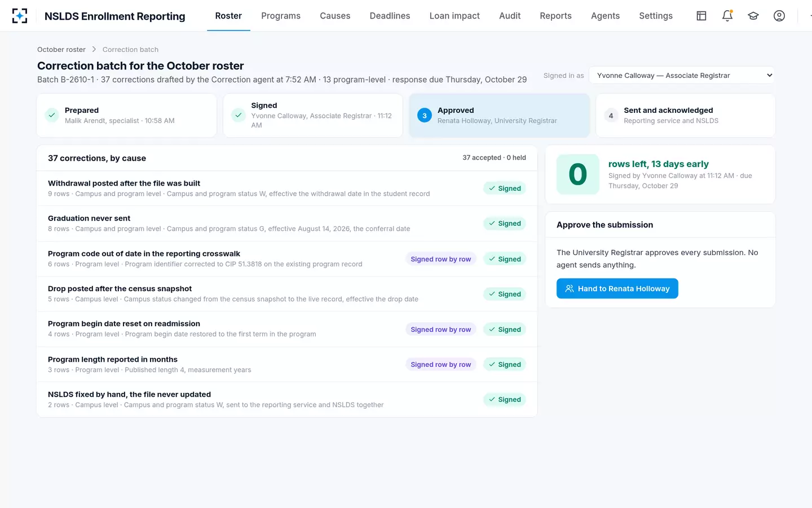The width and height of the screenshot is (812, 508).
Task: Go to the Causes tab
Action: pos(335,16)
